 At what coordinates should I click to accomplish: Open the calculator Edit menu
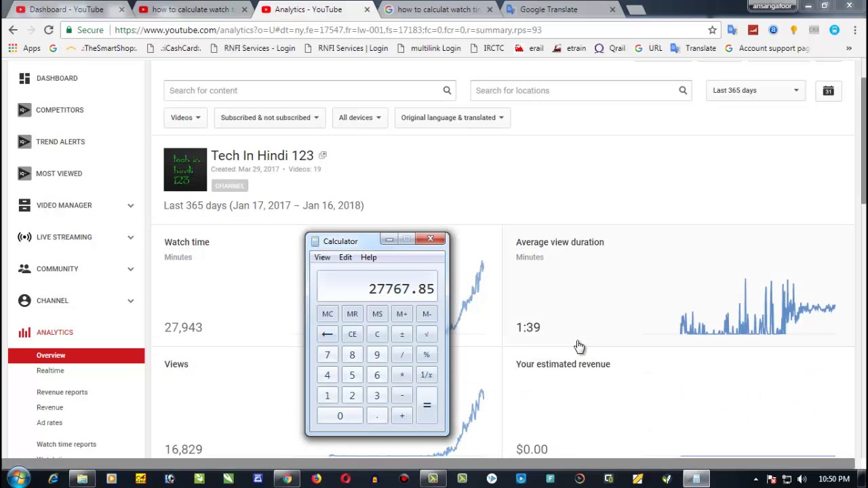[345, 257]
